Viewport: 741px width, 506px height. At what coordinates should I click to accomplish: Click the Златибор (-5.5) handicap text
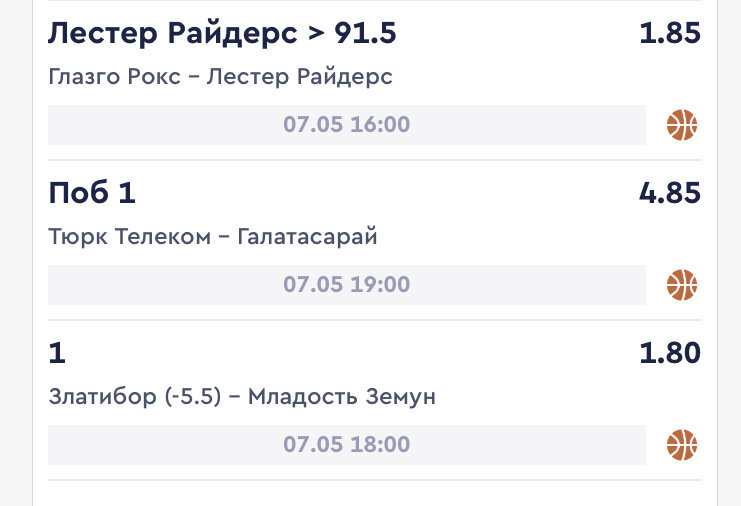pyautogui.click(x=135, y=397)
